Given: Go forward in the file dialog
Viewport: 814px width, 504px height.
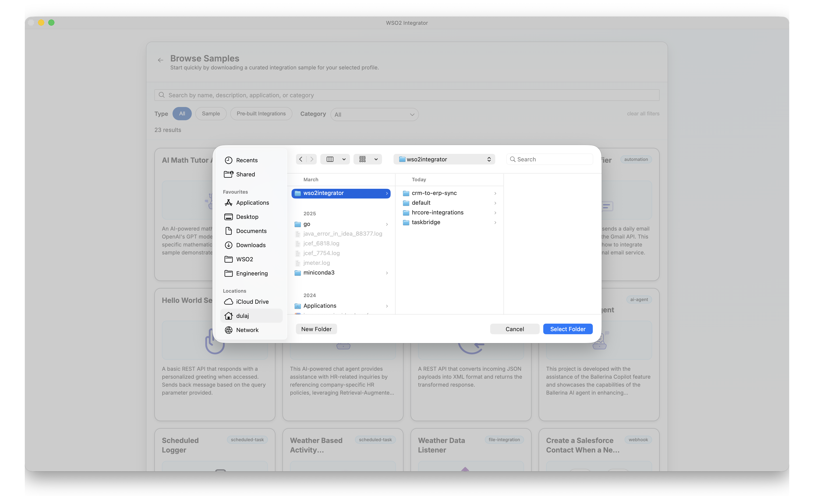Looking at the screenshot, I should pos(311,159).
